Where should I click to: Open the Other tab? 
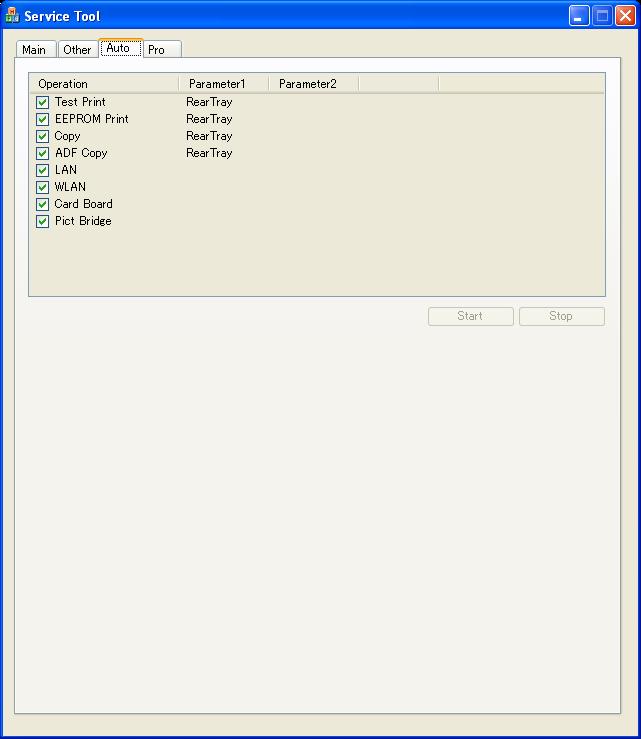77,50
